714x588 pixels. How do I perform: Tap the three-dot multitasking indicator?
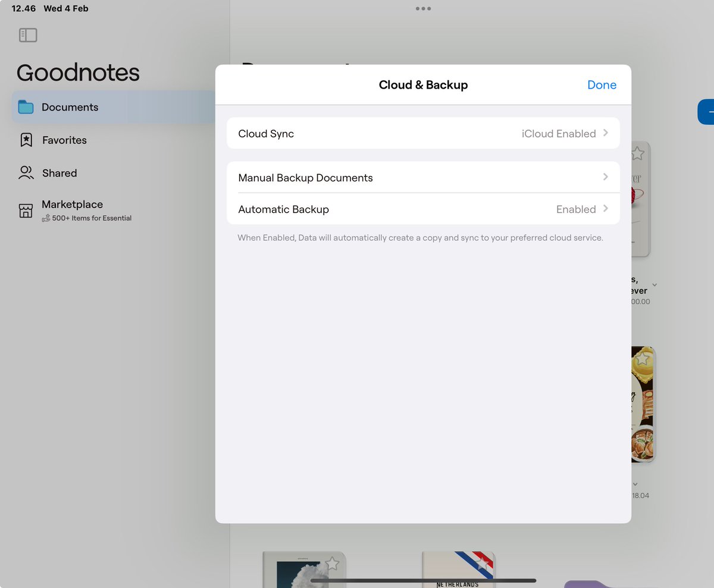pyautogui.click(x=423, y=8)
